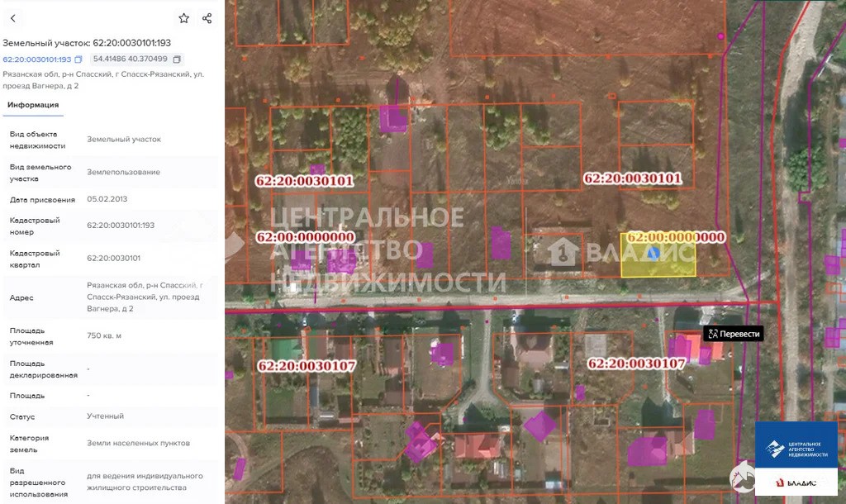Click the coordinates chip 54.41486 40.370499
The height and width of the screenshot is (504, 846).
(131, 59)
